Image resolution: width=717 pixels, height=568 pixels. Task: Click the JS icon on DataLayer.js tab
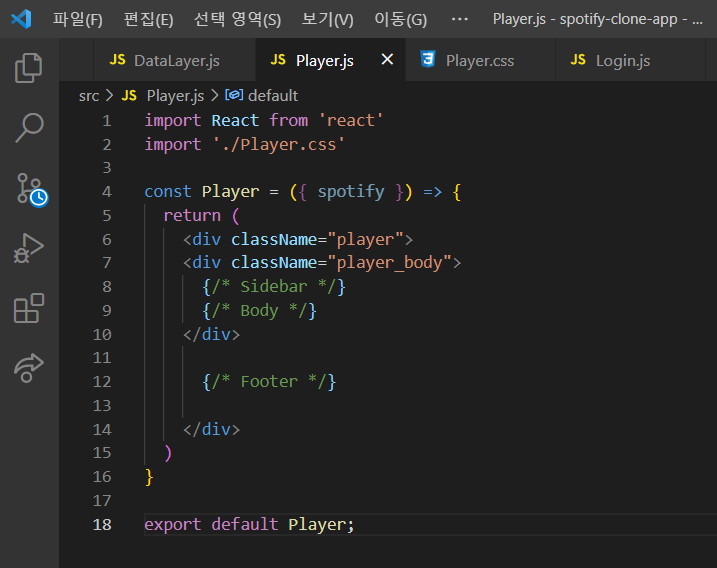(118, 60)
